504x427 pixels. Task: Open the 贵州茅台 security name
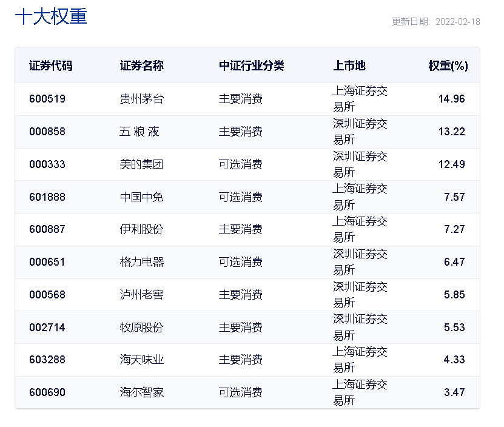(x=142, y=99)
